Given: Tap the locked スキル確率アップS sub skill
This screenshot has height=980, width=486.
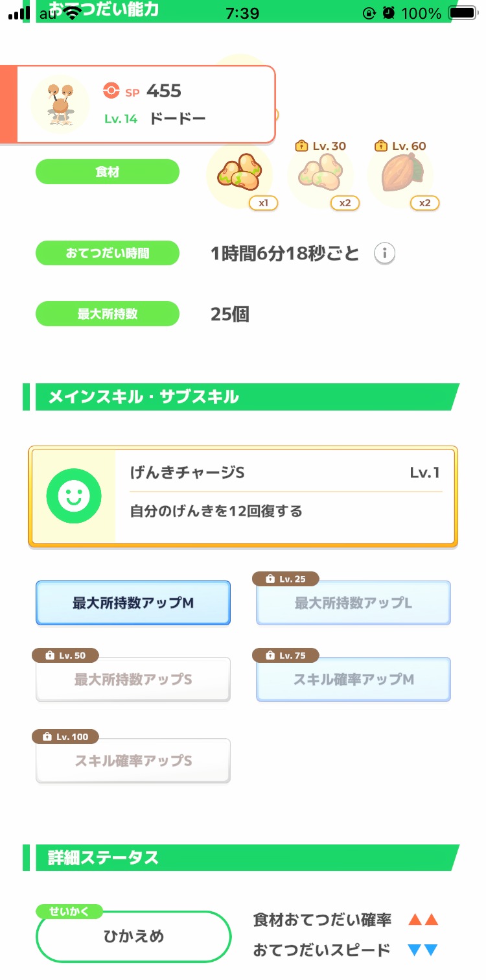Looking at the screenshot, I should (x=133, y=761).
